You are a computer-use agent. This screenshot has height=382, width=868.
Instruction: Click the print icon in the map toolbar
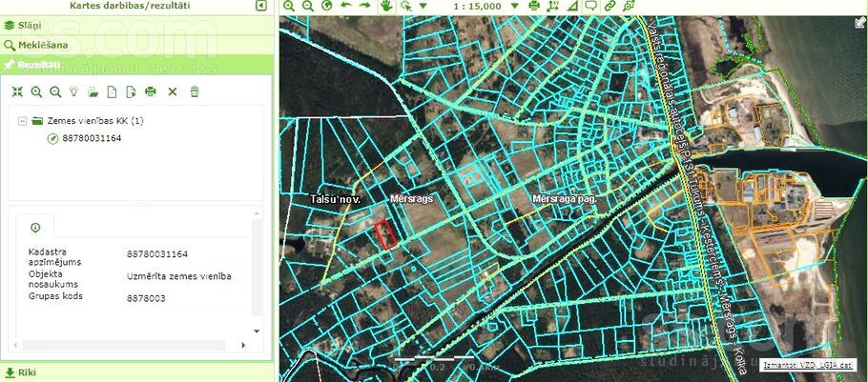[x=534, y=6]
